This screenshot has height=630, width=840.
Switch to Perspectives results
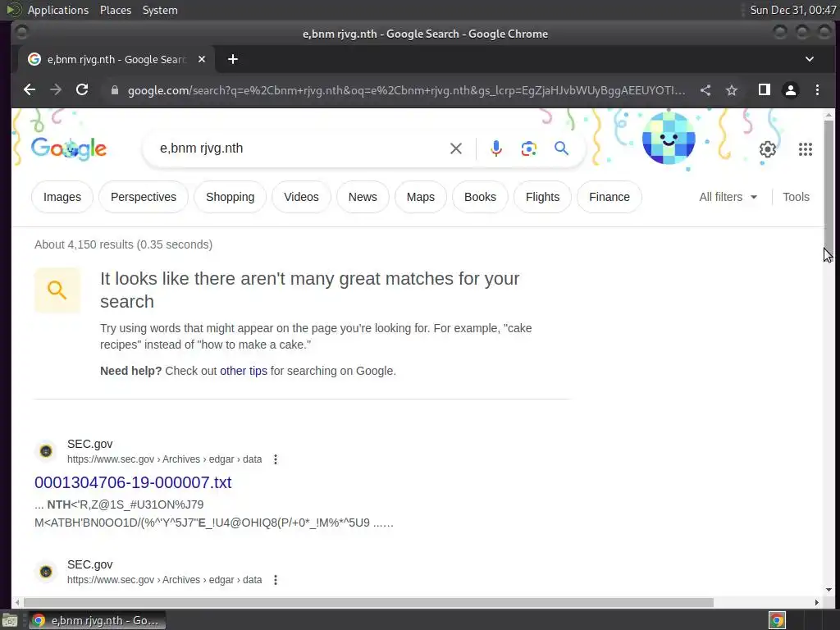pos(144,197)
